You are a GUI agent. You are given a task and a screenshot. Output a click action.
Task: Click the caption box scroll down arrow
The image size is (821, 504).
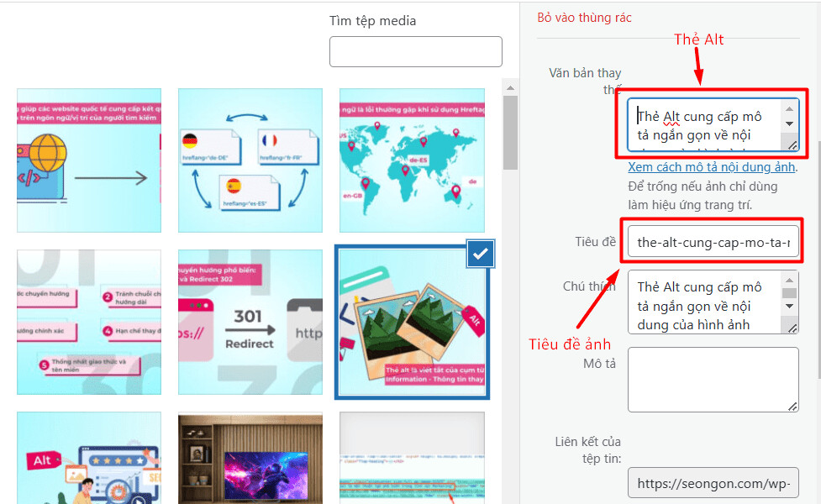[790, 306]
